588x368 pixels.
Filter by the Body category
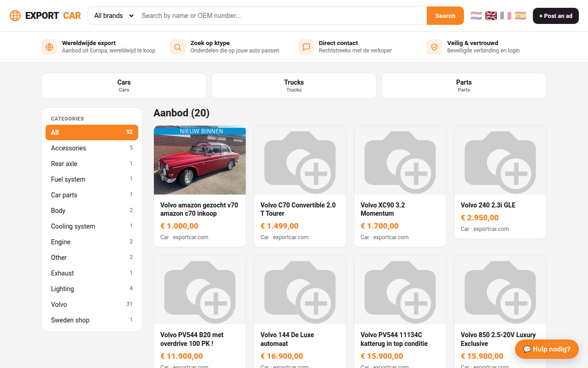point(92,211)
